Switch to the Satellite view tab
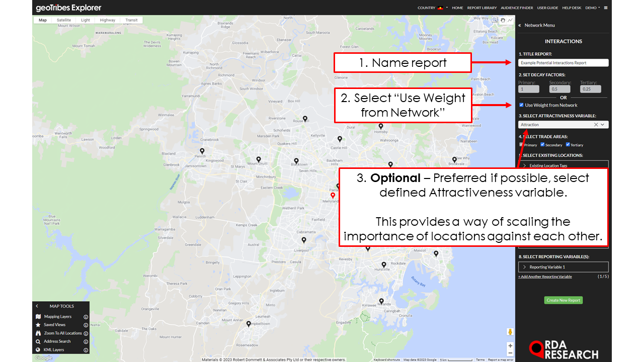Screen dimensions: 644x362 [x=64, y=20]
